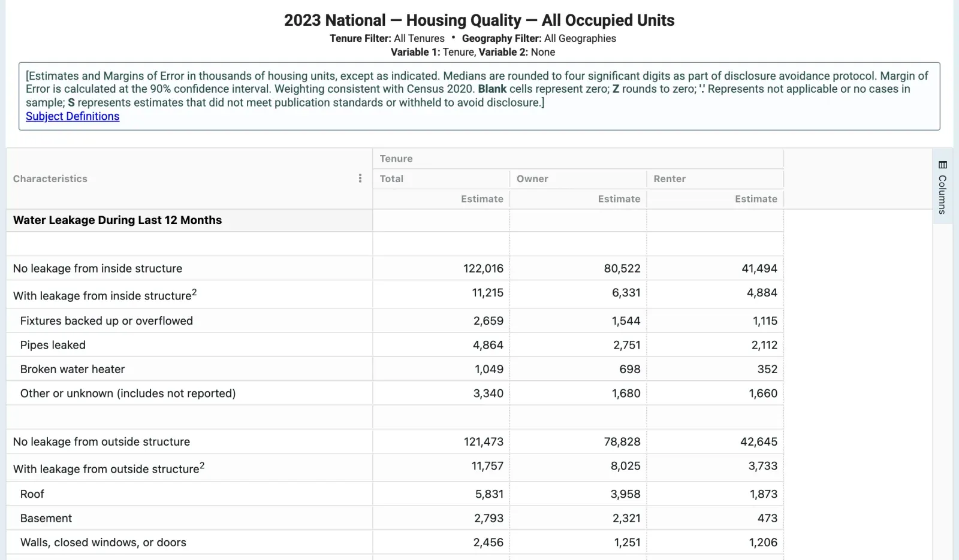Viewport: 959px width, 560px height.
Task: Select the Basement row label
Action: [46, 518]
